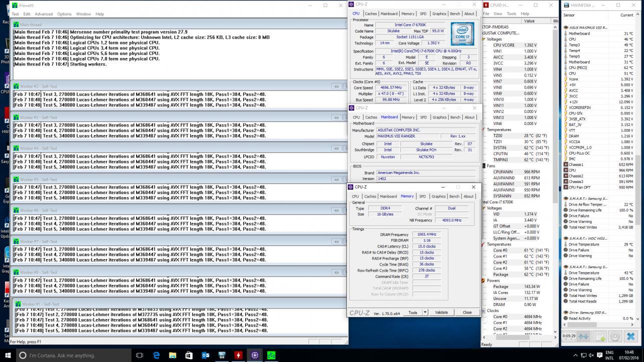This screenshot has height=362, width=644.
Task: Open HWiNFO sensor settings gear icon
Action: tap(615, 336)
